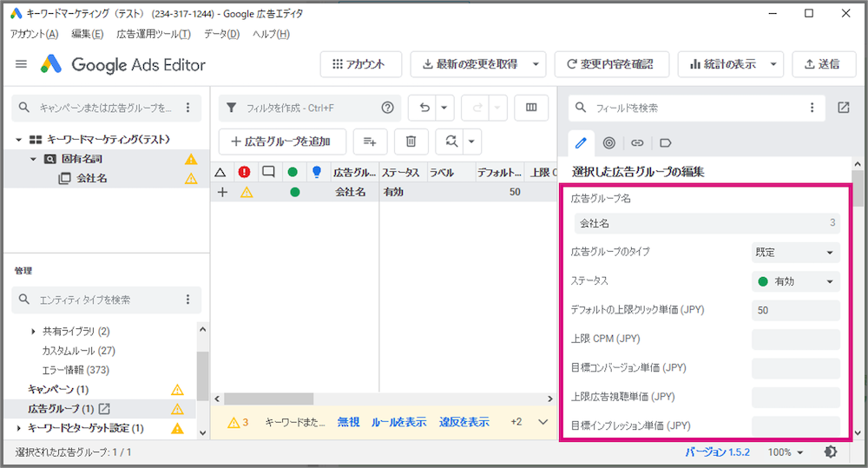This screenshot has height=468, width=868.
Task: Open the 広告運用ツール(T) menu
Action: (x=154, y=34)
